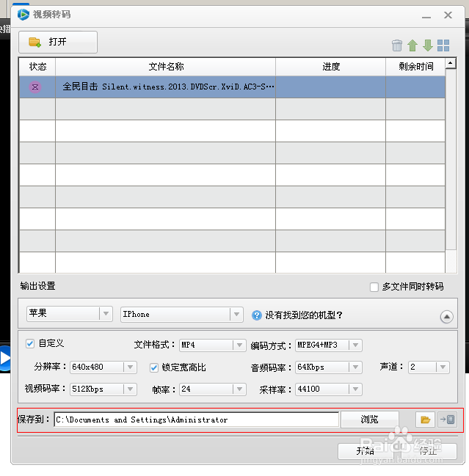Image resolution: width=469 pixels, height=476 pixels.
Task: Click the blue help question mark icon
Action: [257, 315]
